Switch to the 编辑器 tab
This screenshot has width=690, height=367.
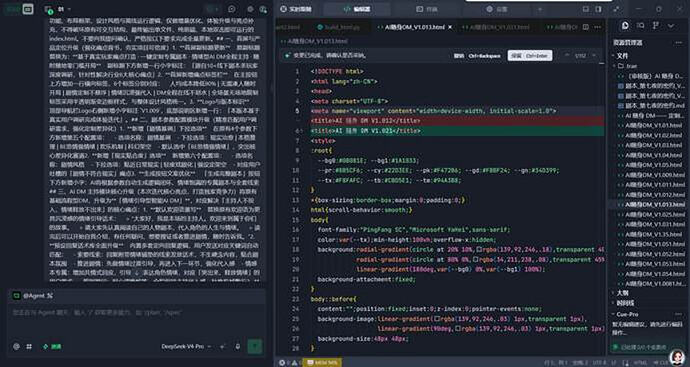pos(357,9)
